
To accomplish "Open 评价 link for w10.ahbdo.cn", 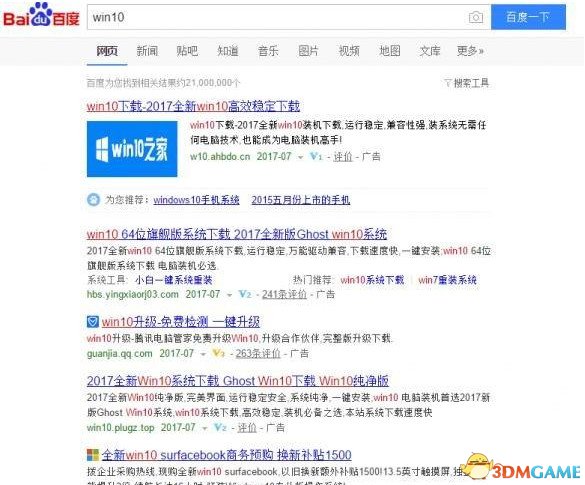I will 343,157.
